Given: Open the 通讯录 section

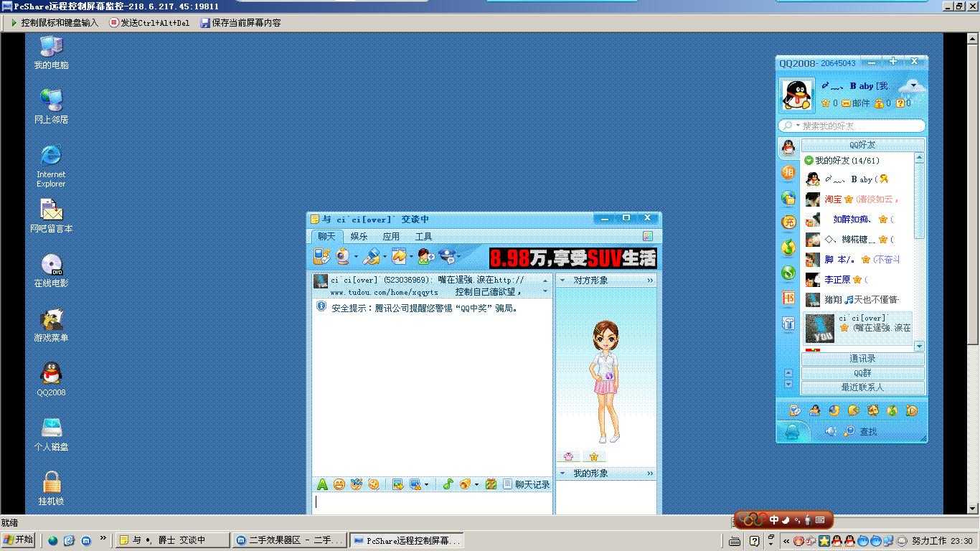Looking at the screenshot, I should point(862,359).
